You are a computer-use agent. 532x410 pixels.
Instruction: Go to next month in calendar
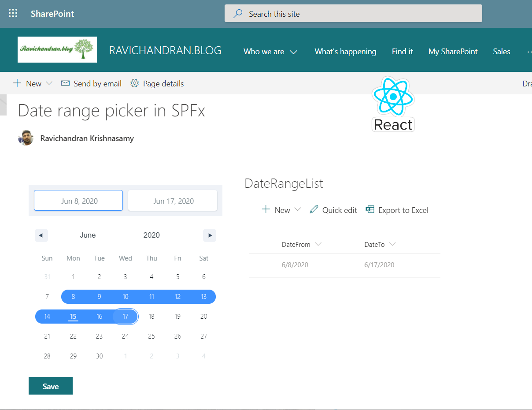click(210, 235)
